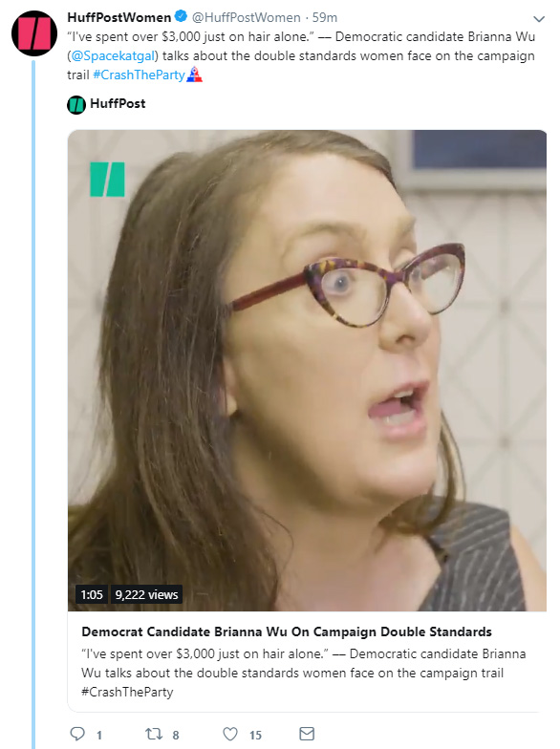The height and width of the screenshot is (749, 560).
Task: Follow the #CrashTheParty hashtag link
Action: click(139, 75)
